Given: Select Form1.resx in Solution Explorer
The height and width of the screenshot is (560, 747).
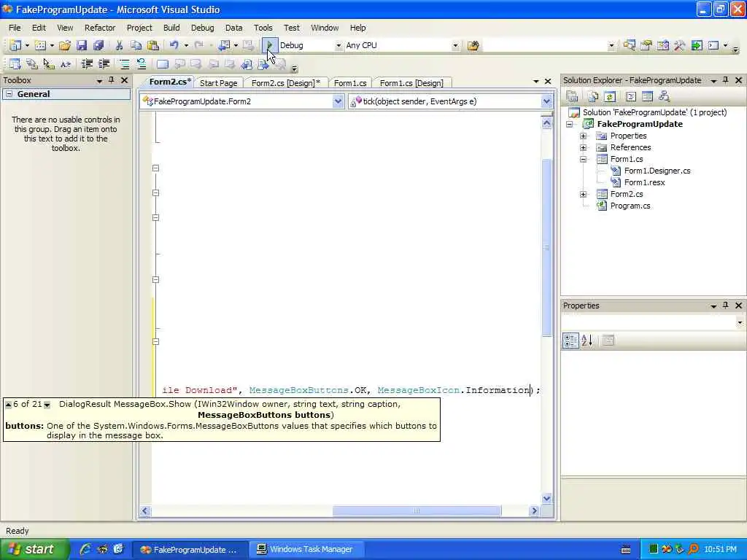Looking at the screenshot, I should tap(644, 182).
